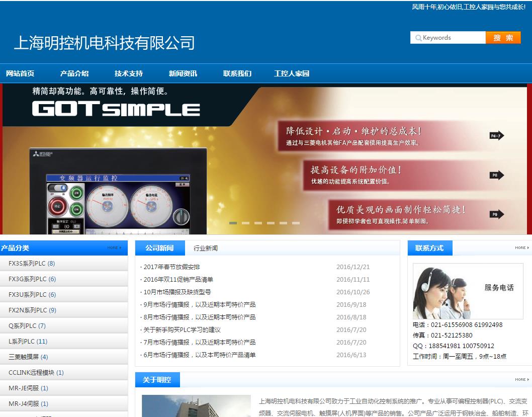Open the 产品介绍 navigation item
The width and height of the screenshot is (532, 417).
[74, 73]
